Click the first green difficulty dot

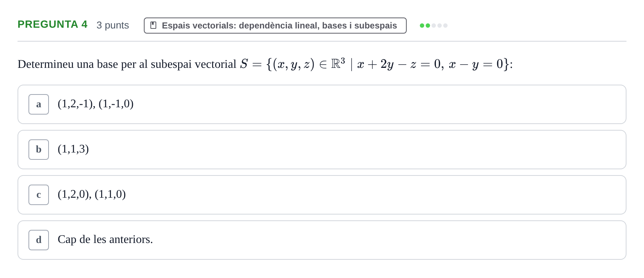(x=422, y=26)
